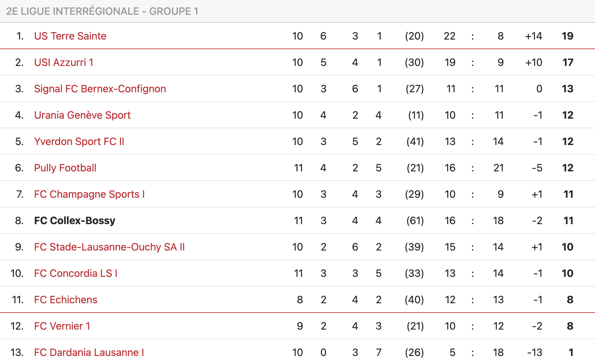The width and height of the screenshot is (595, 364).
Task: Open the FC Echichens team link
Action: point(65,300)
